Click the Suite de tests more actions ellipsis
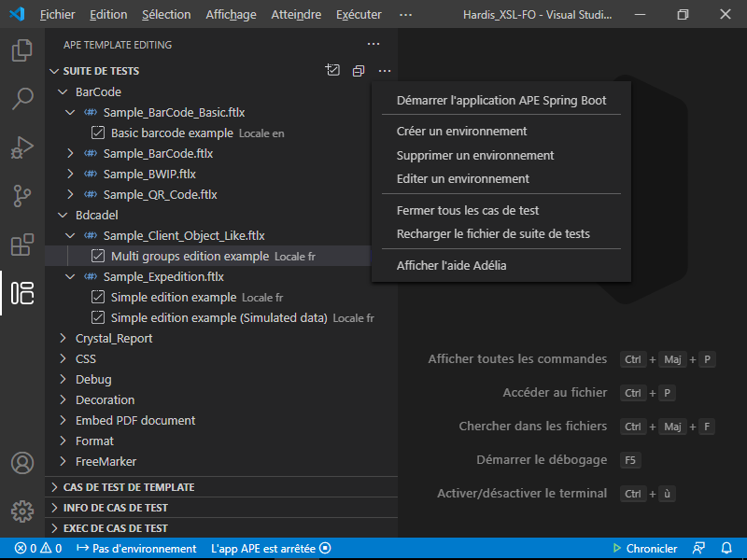Screen dimensions: 747x560 (x=385, y=71)
